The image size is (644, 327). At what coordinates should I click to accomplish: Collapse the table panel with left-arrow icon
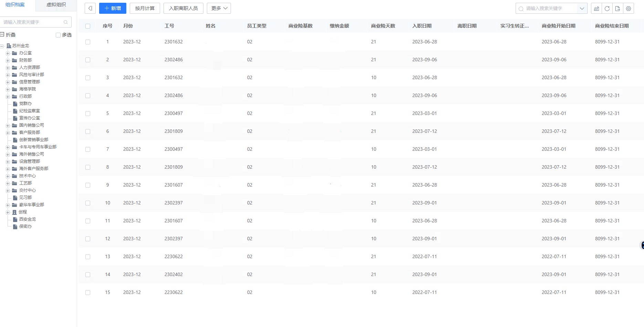90,8
